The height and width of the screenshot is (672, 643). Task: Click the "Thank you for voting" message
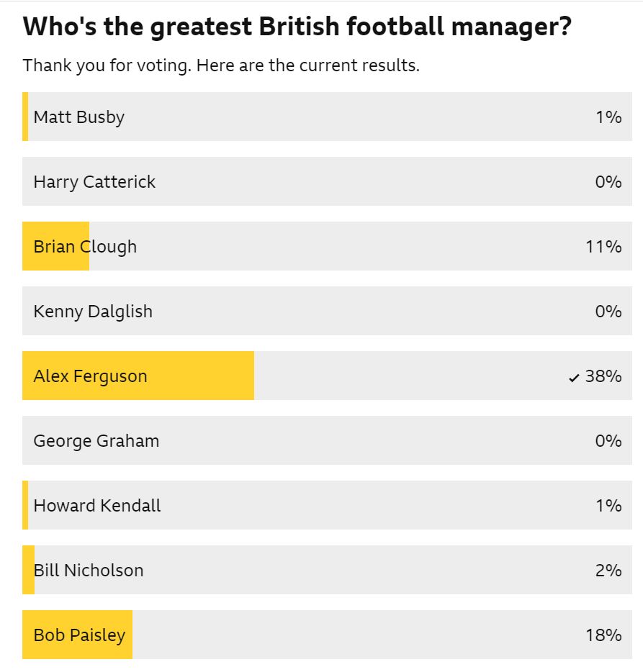tap(221, 65)
